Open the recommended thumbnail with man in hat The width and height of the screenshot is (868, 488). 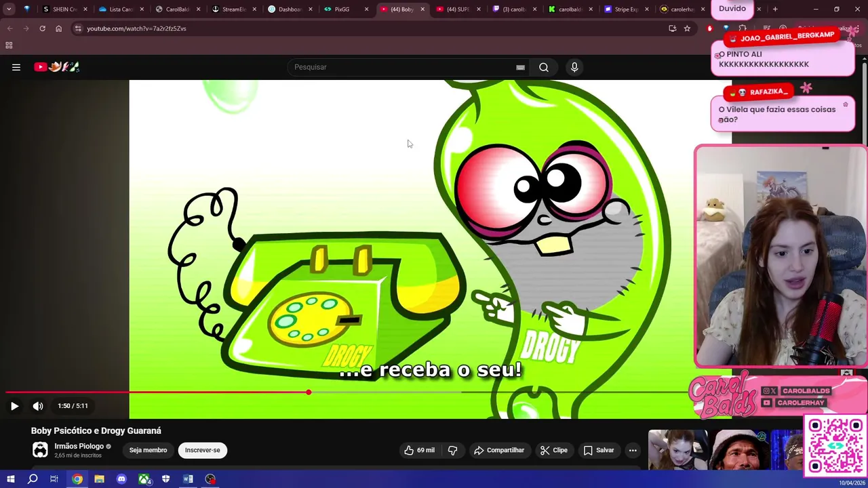pos(739,450)
